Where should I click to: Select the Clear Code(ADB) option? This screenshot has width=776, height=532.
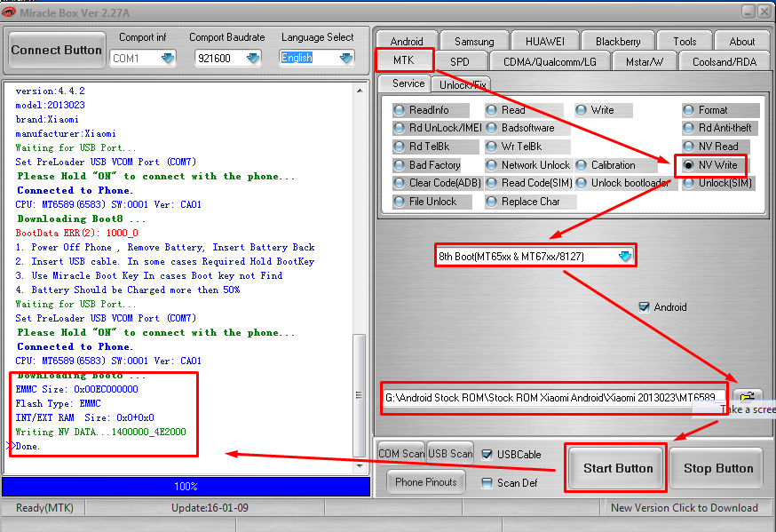[399, 183]
